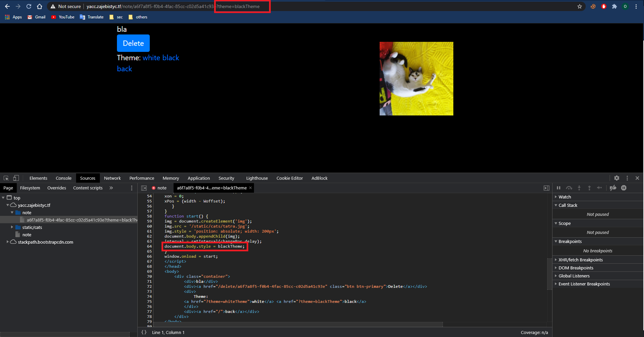Open the Gmail bookmark

click(37, 17)
